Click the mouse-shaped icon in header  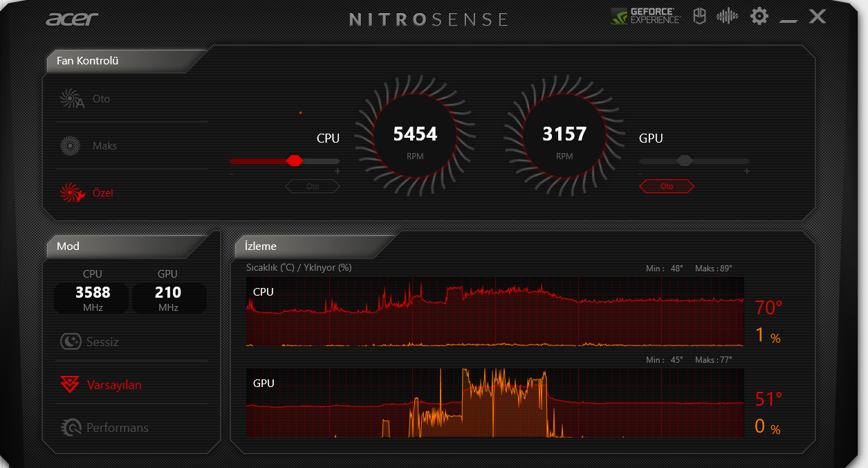click(x=699, y=16)
